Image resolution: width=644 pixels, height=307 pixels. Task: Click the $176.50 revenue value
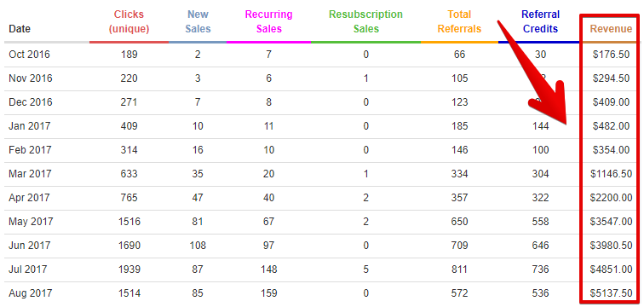pos(611,55)
